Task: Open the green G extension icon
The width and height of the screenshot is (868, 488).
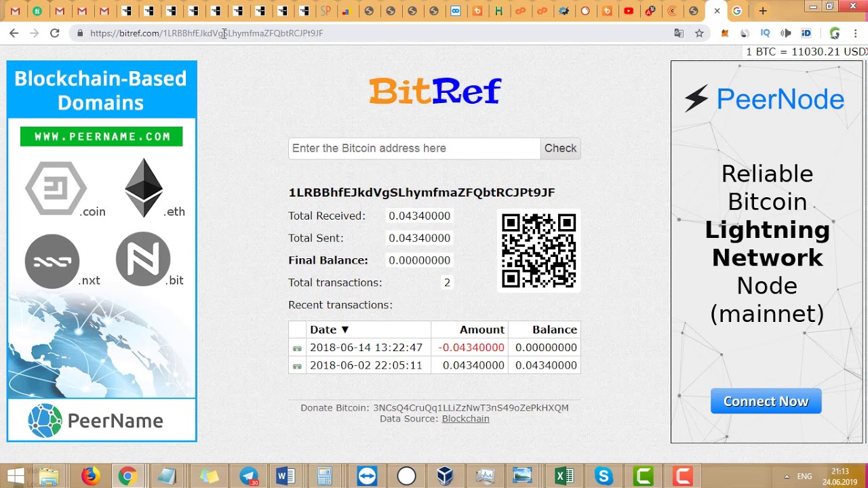Action: (x=835, y=33)
